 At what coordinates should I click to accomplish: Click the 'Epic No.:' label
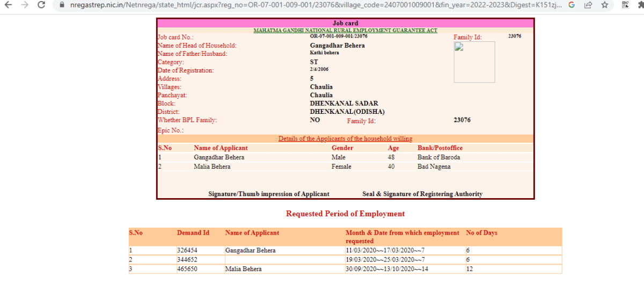[171, 130]
